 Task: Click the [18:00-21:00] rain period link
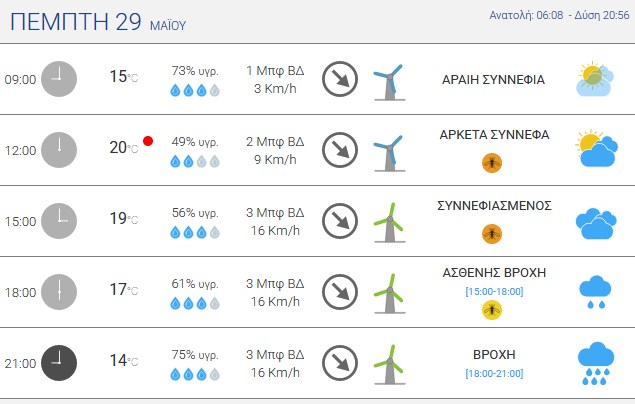tap(494, 373)
